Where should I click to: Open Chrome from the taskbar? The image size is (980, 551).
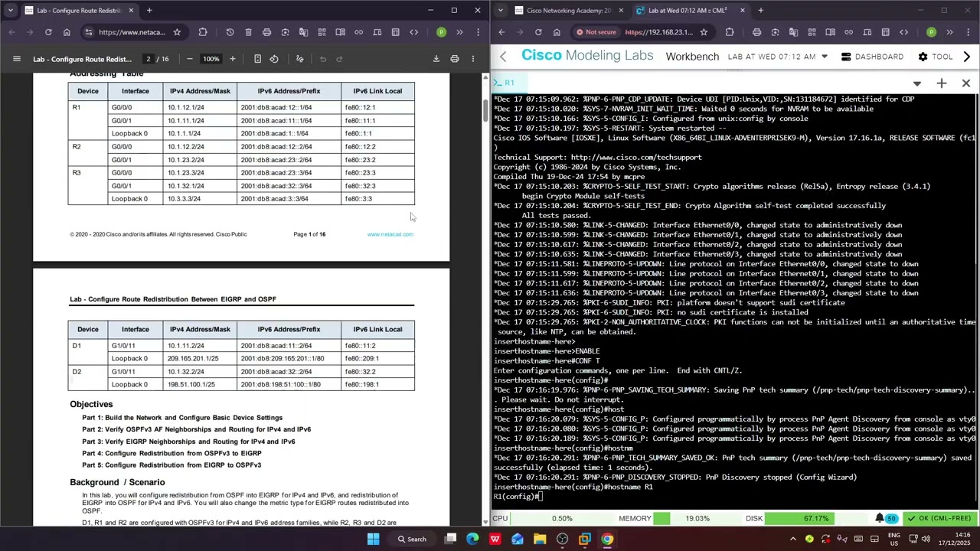(x=607, y=540)
